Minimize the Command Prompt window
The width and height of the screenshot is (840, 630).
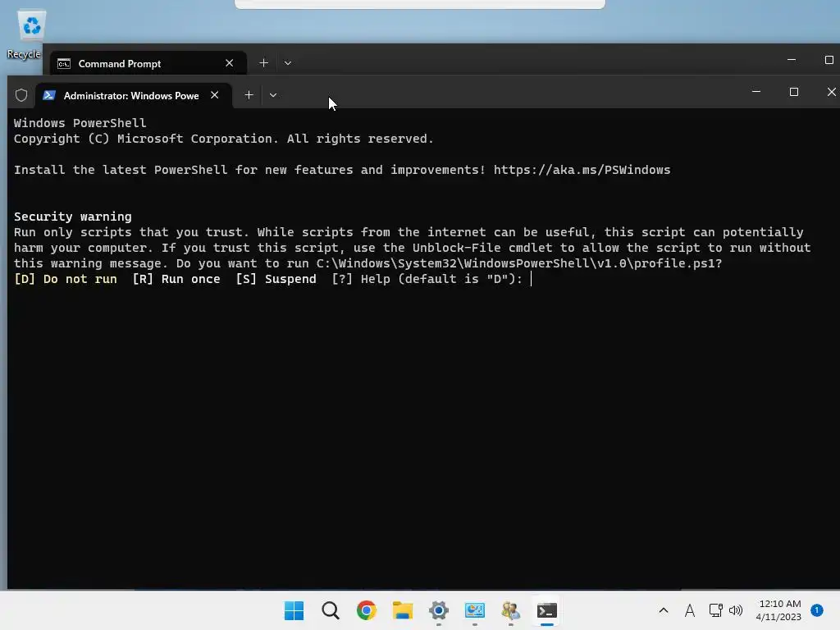point(792,59)
